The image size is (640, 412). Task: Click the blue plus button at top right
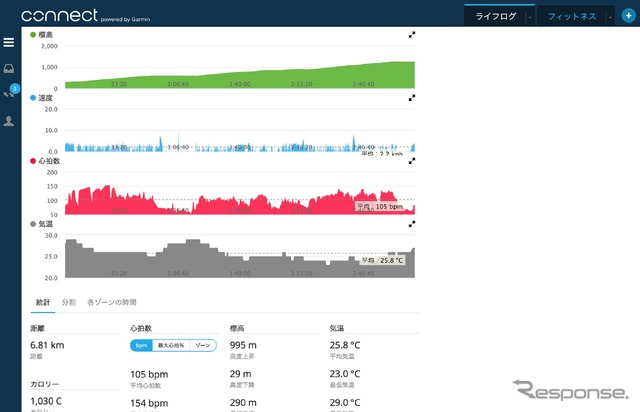point(627,16)
